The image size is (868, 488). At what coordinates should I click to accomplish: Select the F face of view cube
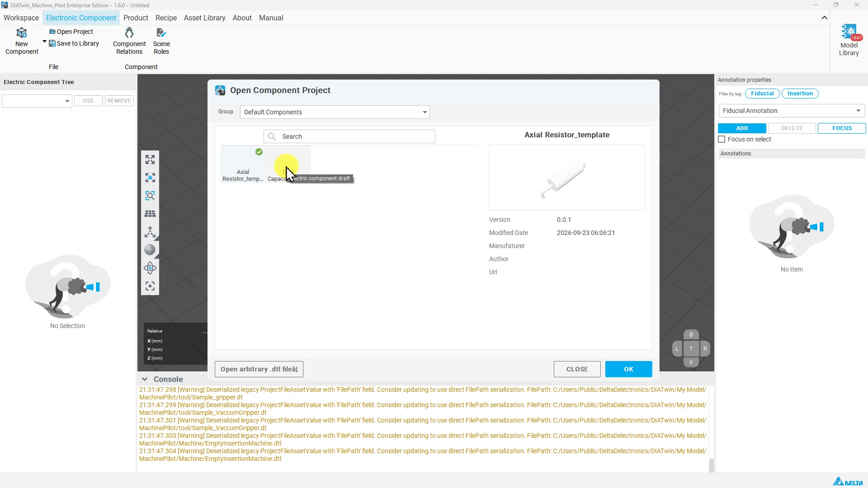pyautogui.click(x=691, y=362)
